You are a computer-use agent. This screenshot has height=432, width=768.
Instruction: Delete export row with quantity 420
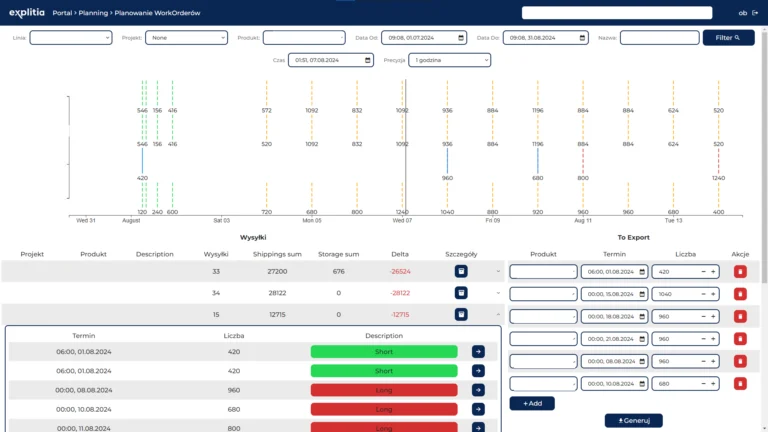pyautogui.click(x=740, y=271)
